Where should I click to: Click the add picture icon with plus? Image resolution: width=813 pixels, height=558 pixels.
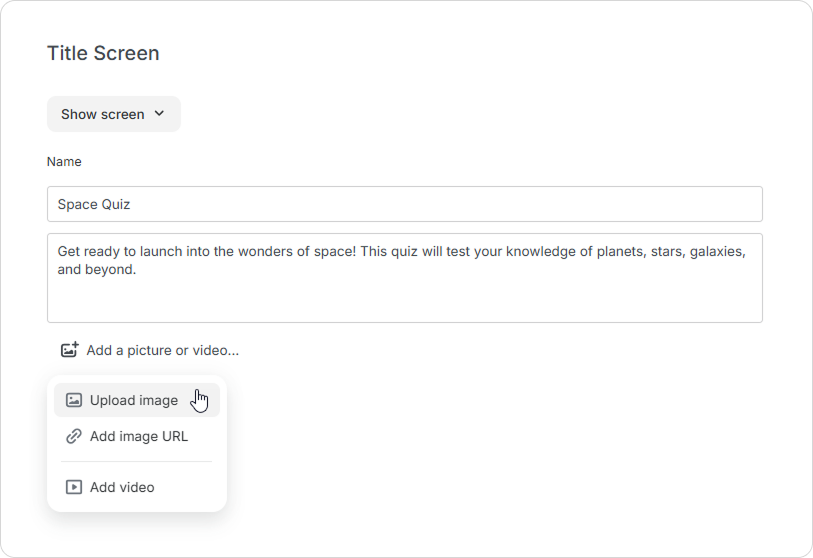(x=70, y=350)
